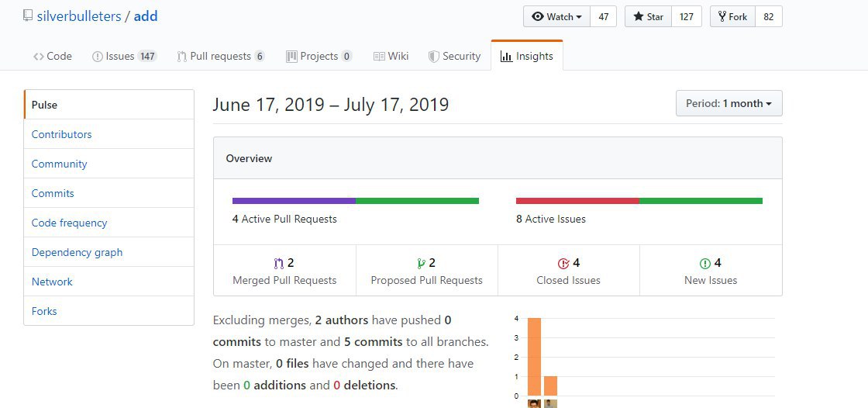
Task: Click the '0 deletions' text
Action: click(x=365, y=386)
